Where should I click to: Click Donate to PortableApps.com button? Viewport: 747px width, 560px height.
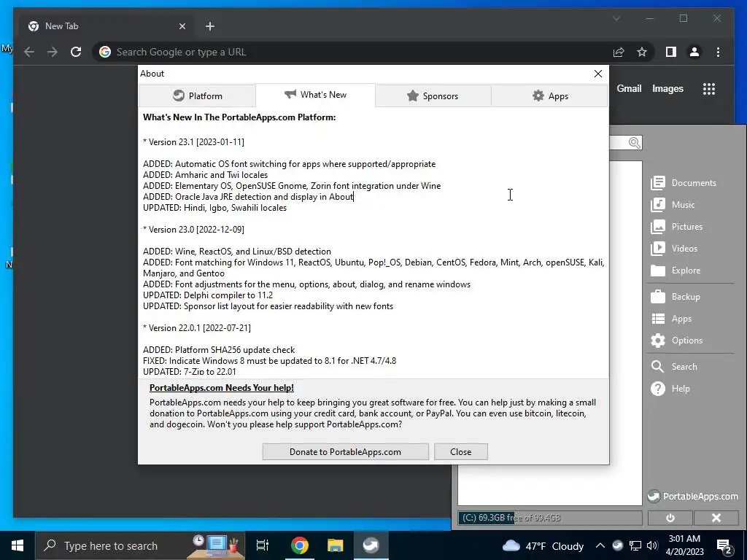345,451
